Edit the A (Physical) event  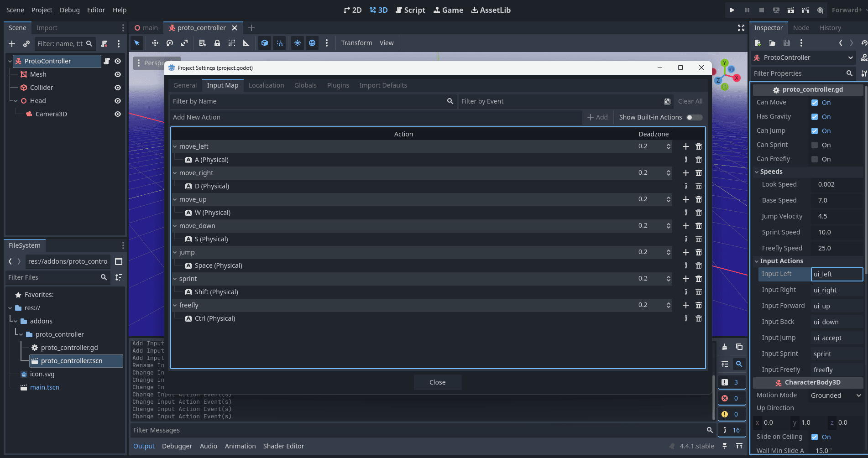[685, 160]
